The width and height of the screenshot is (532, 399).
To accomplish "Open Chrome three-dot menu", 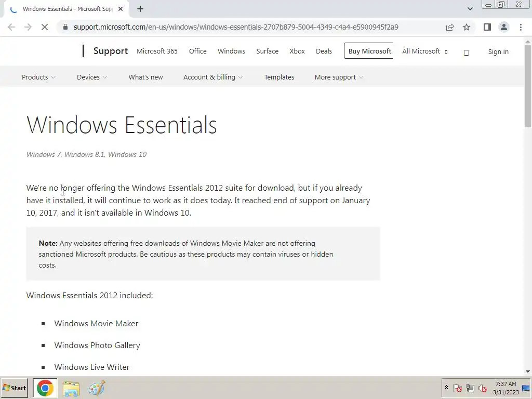I will [521, 27].
